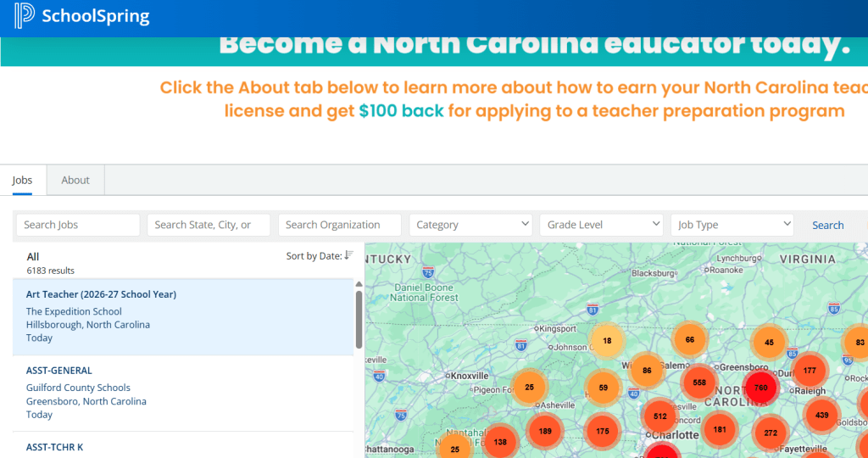Screen dimensions: 868x458
Task: Click the Search button
Action: (827, 225)
